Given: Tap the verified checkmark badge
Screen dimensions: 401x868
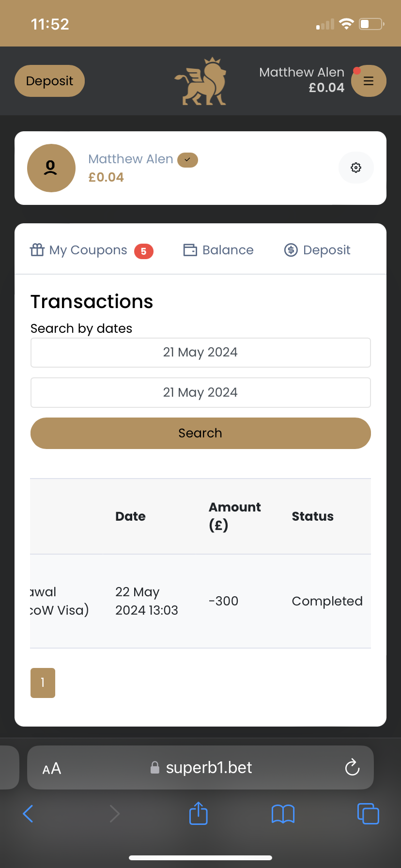Looking at the screenshot, I should coord(188,159).
